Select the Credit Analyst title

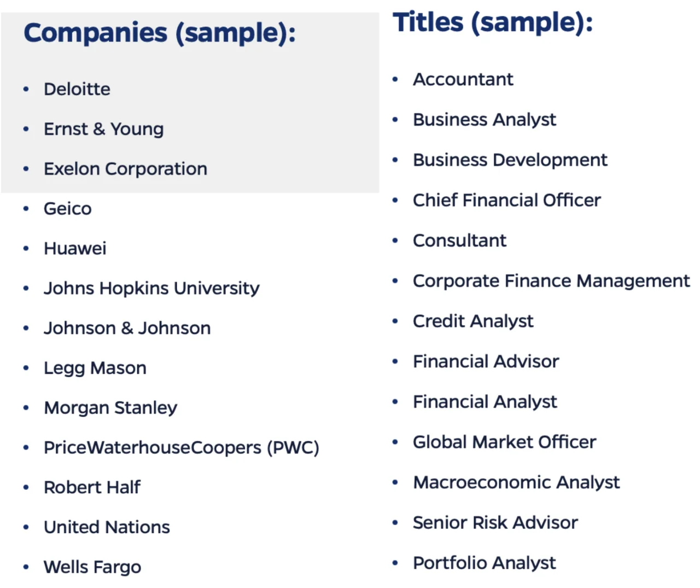(473, 321)
